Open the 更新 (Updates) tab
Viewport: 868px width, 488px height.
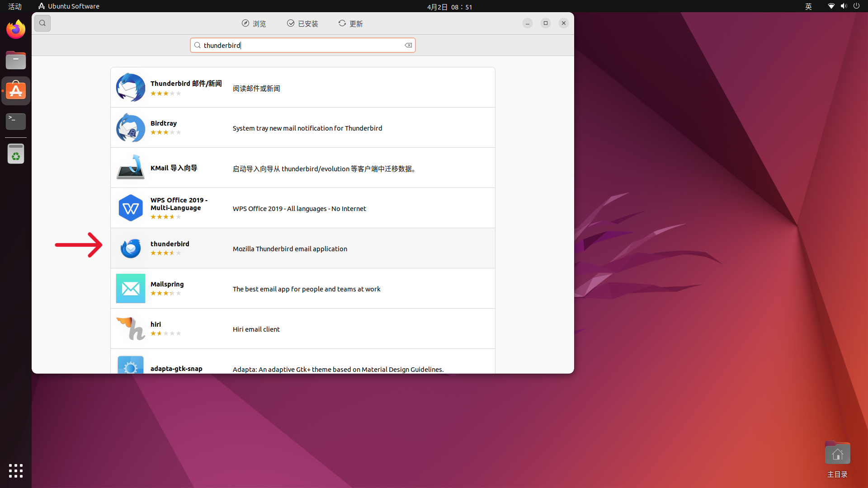click(x=350, y=23)
